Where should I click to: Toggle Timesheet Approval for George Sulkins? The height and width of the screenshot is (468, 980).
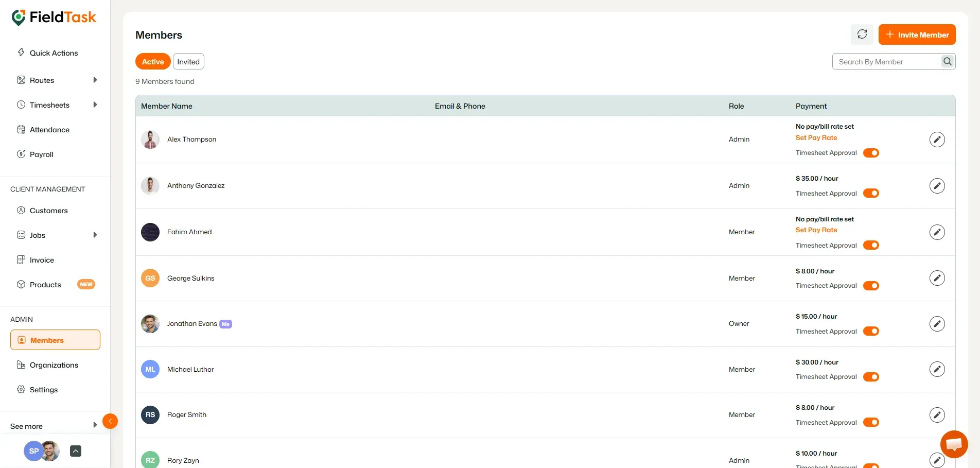coord(871,286)
